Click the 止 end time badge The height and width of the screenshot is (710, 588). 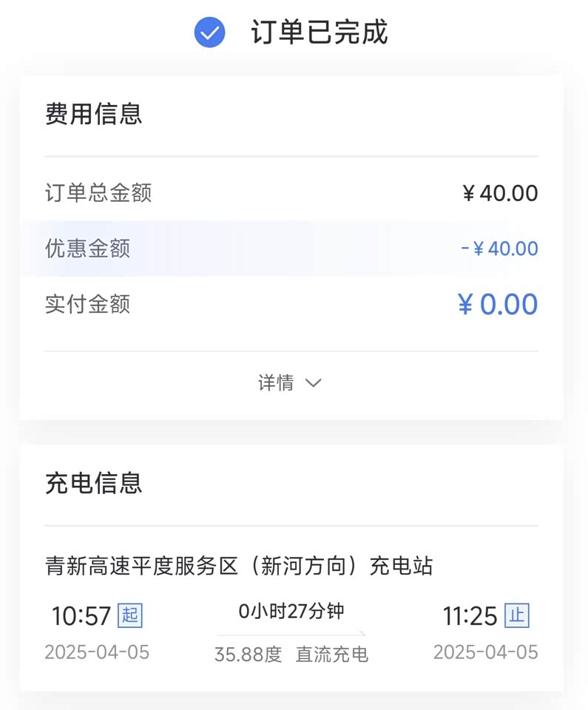point(517,615)
